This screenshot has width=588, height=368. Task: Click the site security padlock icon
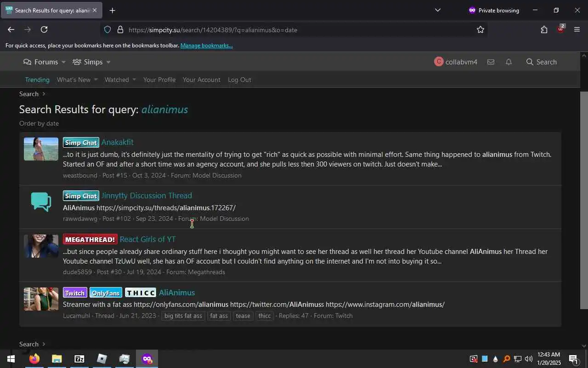pyautogui.click(x=120, y=29)
